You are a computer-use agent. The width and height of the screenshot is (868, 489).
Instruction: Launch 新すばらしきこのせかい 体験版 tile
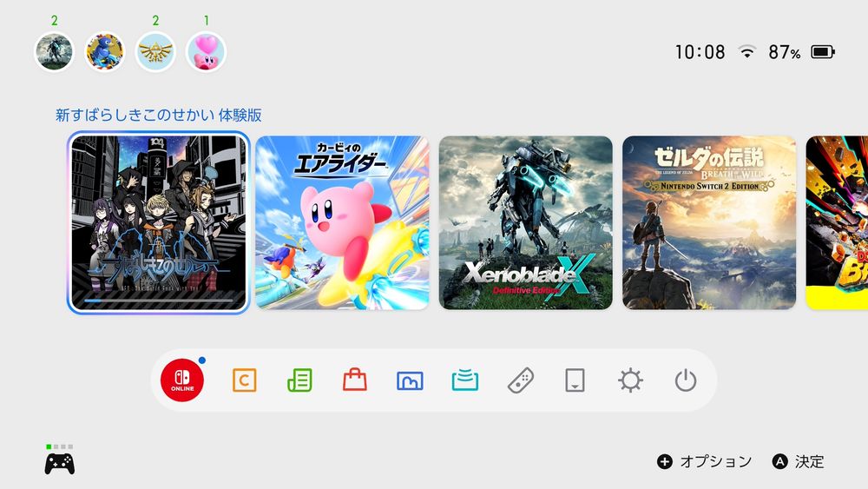(158, 222)
